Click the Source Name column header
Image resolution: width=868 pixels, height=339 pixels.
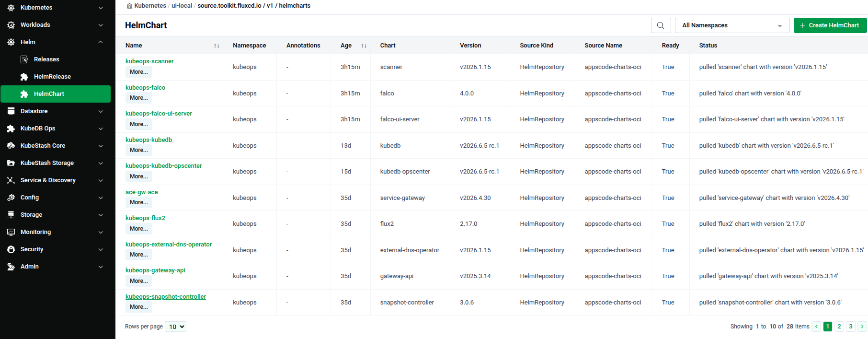click(603, 46)
